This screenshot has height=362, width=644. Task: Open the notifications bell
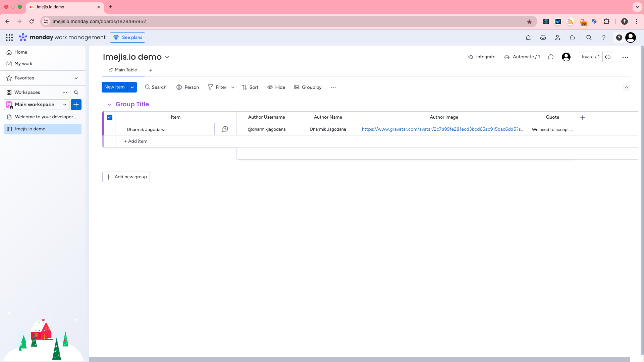click(528, 38)
